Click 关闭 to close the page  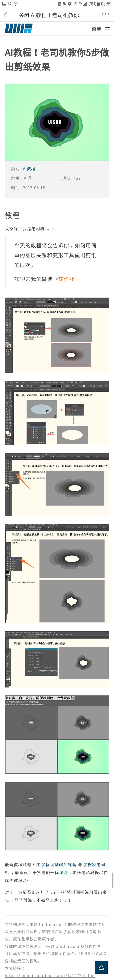coord(24,15)
